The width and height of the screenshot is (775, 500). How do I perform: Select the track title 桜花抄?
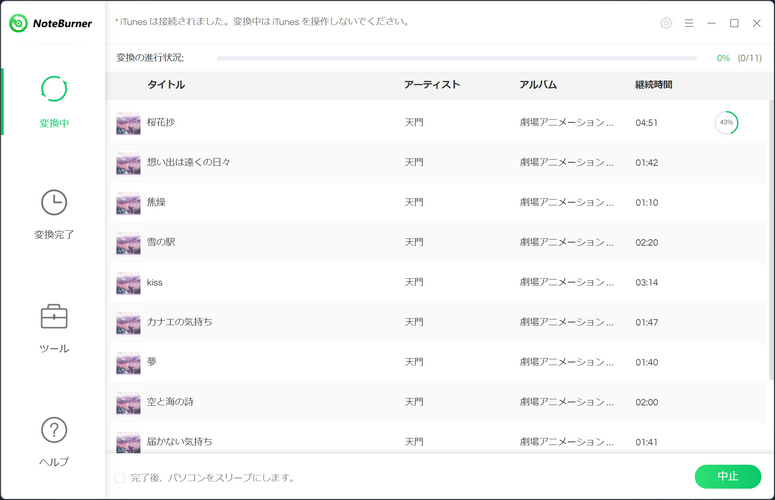(x=161, y=122)
